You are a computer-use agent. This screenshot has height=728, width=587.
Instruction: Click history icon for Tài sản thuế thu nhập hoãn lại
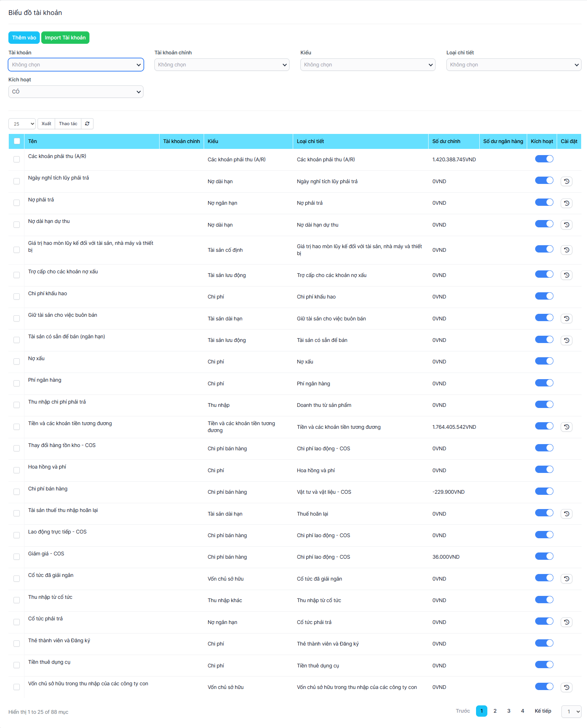click(x=566, y=514)
